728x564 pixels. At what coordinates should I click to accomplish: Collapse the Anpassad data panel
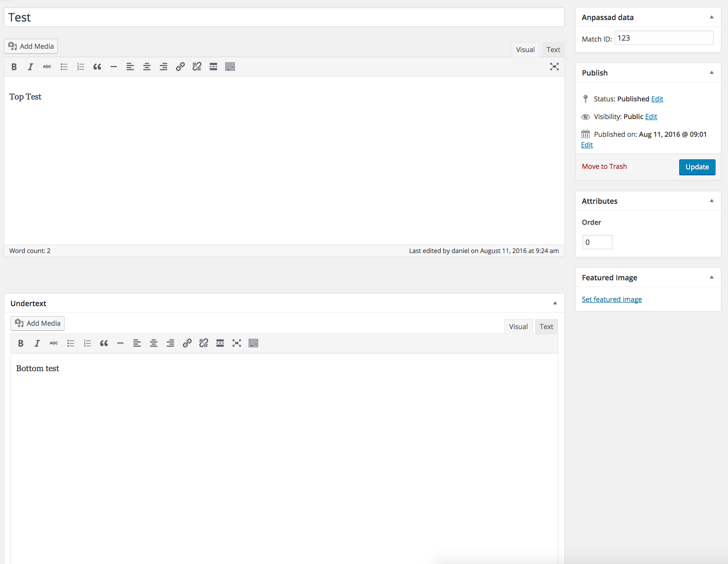(712, 17)
